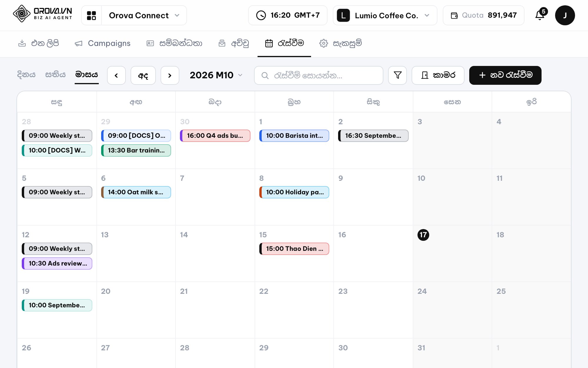Open the අච්චු templates tab
The width and height of the screenshot is (588, 368).
point(234,43)
